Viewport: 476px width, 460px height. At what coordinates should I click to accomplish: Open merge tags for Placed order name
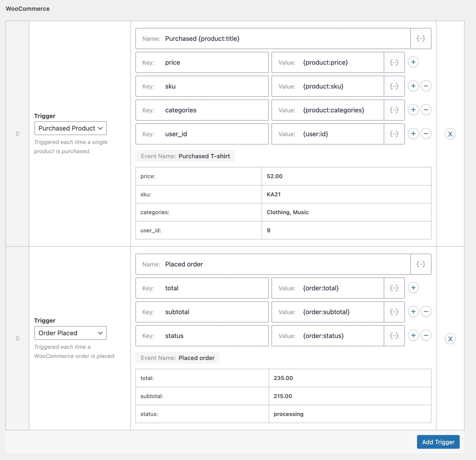pyautogui.click(x=421, y=264)
